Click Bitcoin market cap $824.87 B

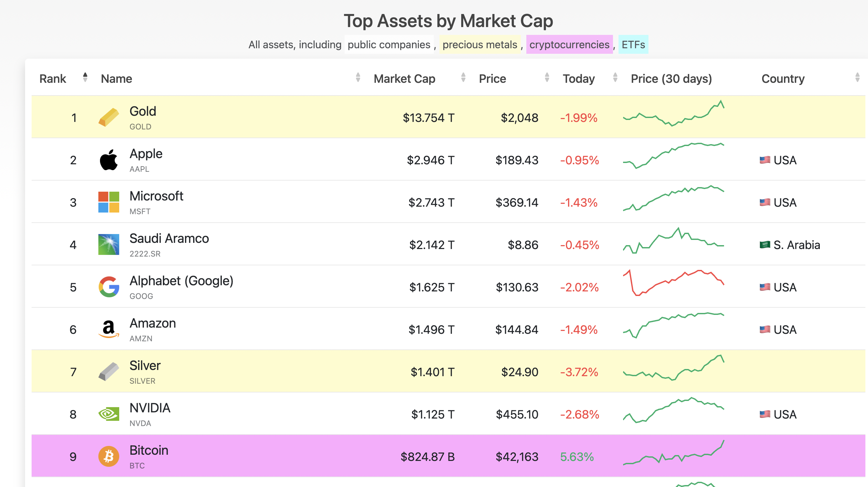tap(428, 457)
